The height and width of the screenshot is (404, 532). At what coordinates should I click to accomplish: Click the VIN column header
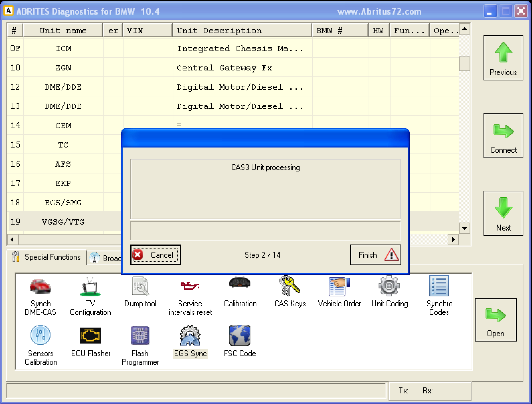147,31
